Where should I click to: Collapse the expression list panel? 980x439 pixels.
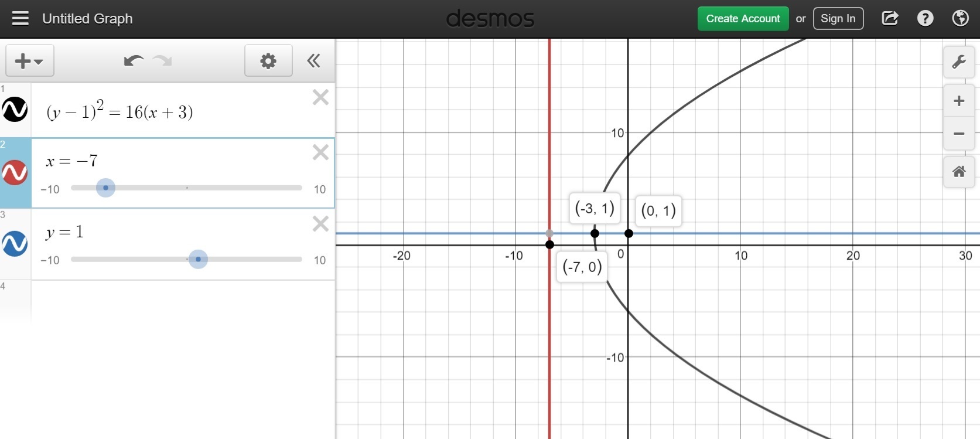point(313,60)
